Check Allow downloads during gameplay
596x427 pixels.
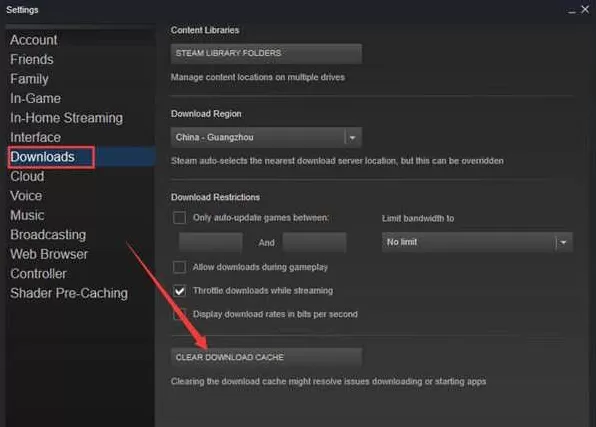pyautogui.click(x=179, y=267)
